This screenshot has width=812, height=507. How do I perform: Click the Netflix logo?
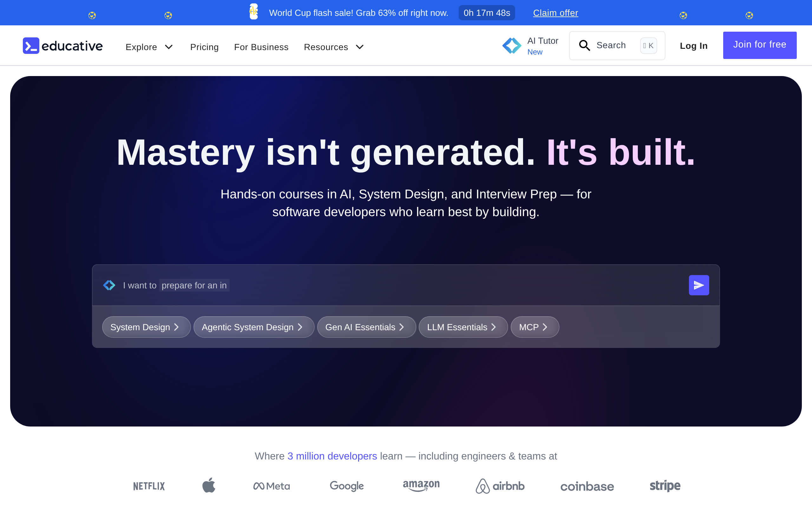coord(149,486)
